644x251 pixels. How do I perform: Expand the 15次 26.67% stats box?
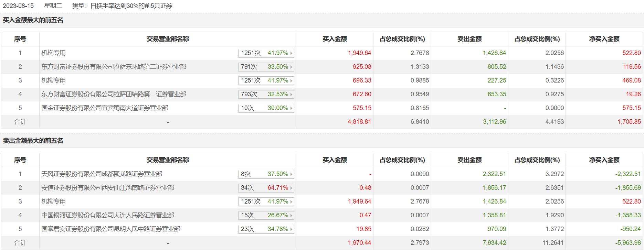click(x=266, y=215)
